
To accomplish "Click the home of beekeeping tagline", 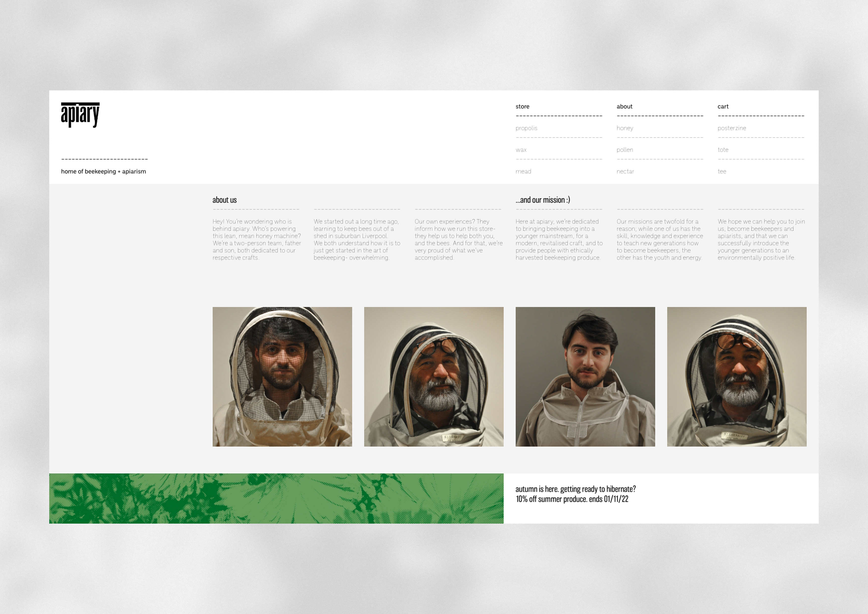I will point(103,171).
